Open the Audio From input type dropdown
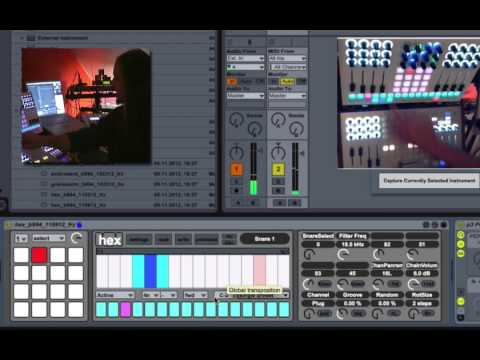 coord(245,58)
